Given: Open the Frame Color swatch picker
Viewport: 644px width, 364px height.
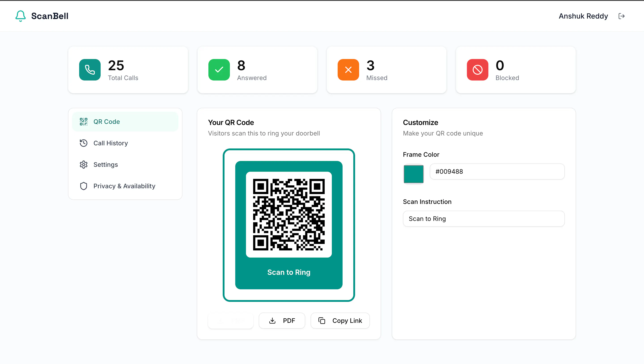Looking at the screenshot, I should point(413,174).
